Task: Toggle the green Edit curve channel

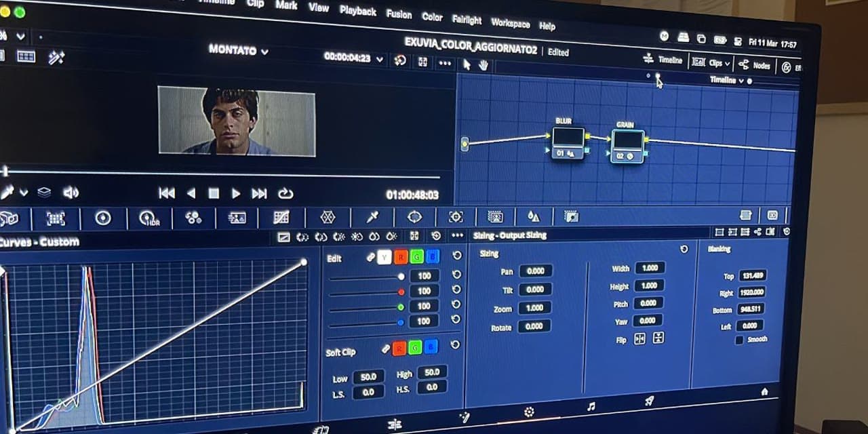Action: coord(417,256)
